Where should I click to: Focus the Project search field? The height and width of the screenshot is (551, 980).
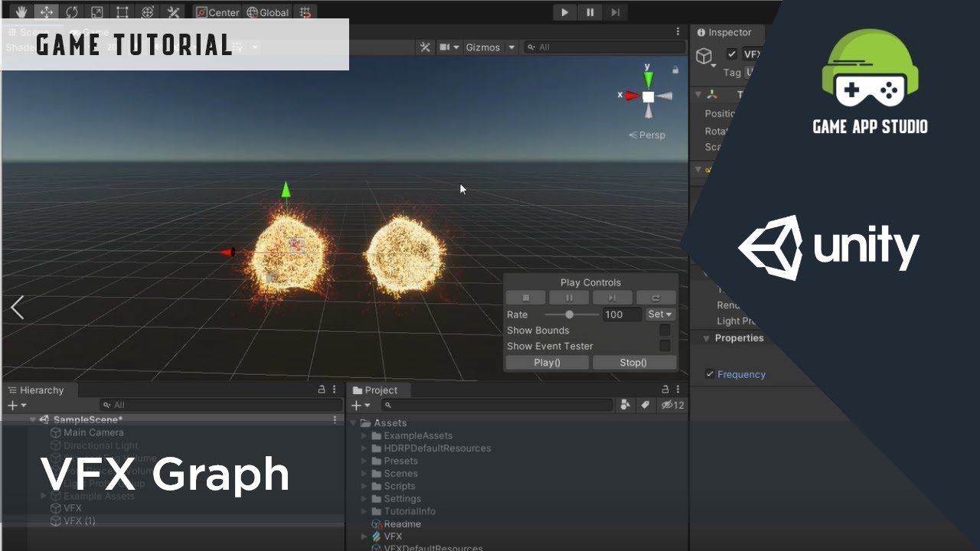click(498, 405)
